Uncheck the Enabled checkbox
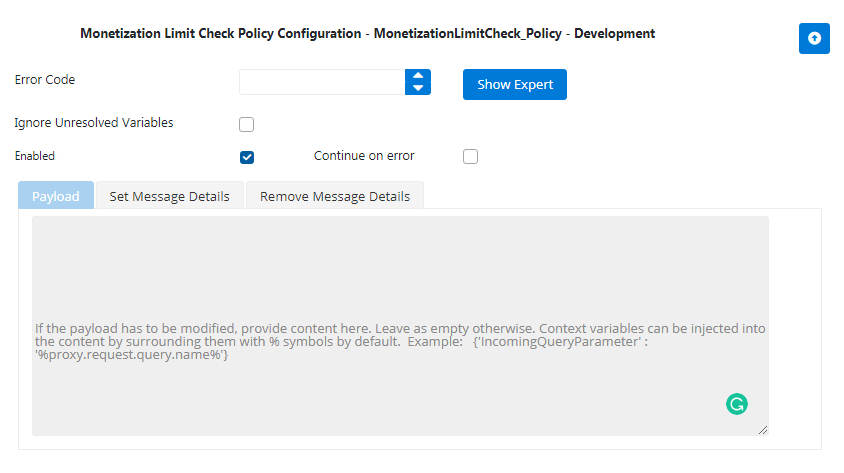Screen dimensions: 844x473 pos(247,157)
